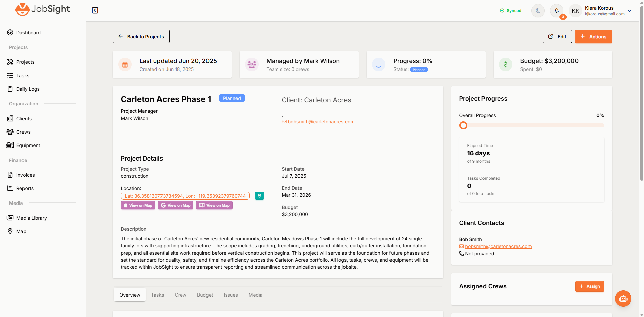This screenshot has width=644, height=317.
Task: Click Client: Carleton Acres heading
Action: [316, 100]
